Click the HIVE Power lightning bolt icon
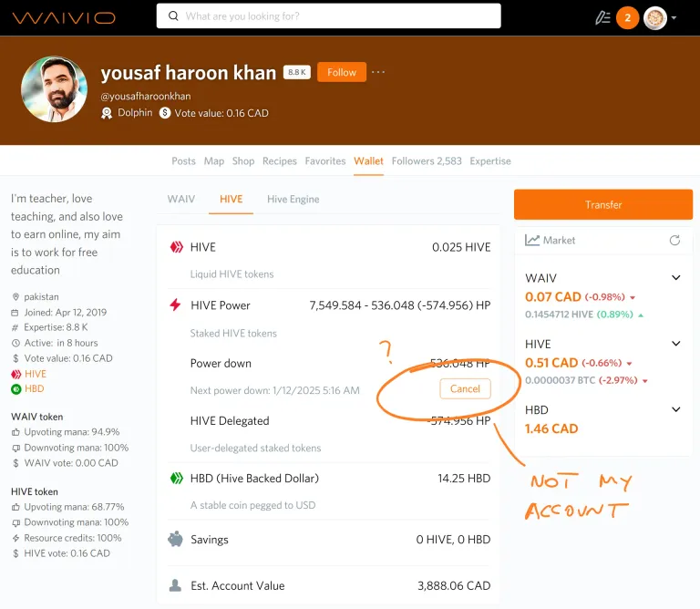The width and height of the screenshot is (700, 609). pos(175,304)
